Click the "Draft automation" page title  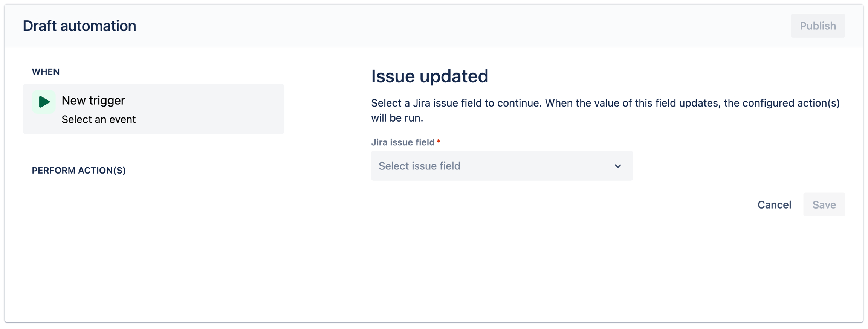[x=79, y=26]
